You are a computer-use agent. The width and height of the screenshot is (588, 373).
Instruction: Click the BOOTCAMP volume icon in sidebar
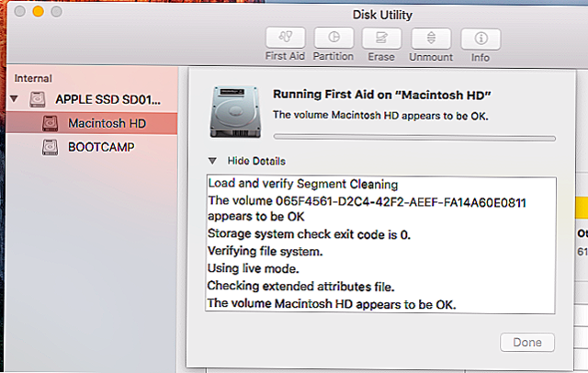50,147
